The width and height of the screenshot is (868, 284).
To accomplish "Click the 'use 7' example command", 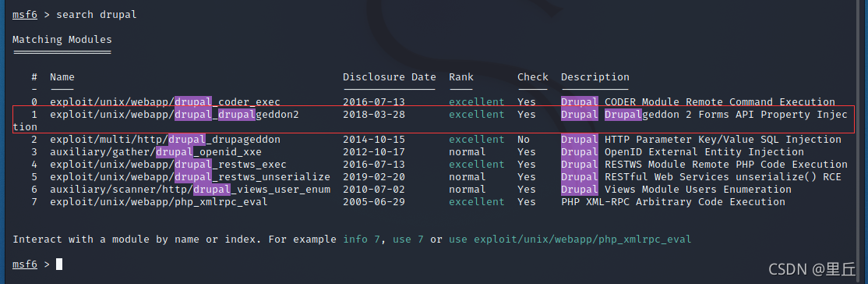I will (x=408, y=240).
